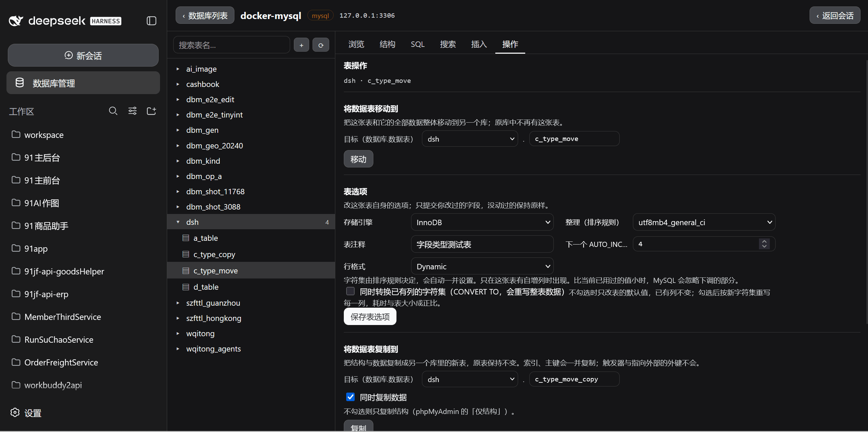Click the 返回会话 button
Image resolution: width=868 pixels, height=432 pixels.
click(x=835, y=15)
